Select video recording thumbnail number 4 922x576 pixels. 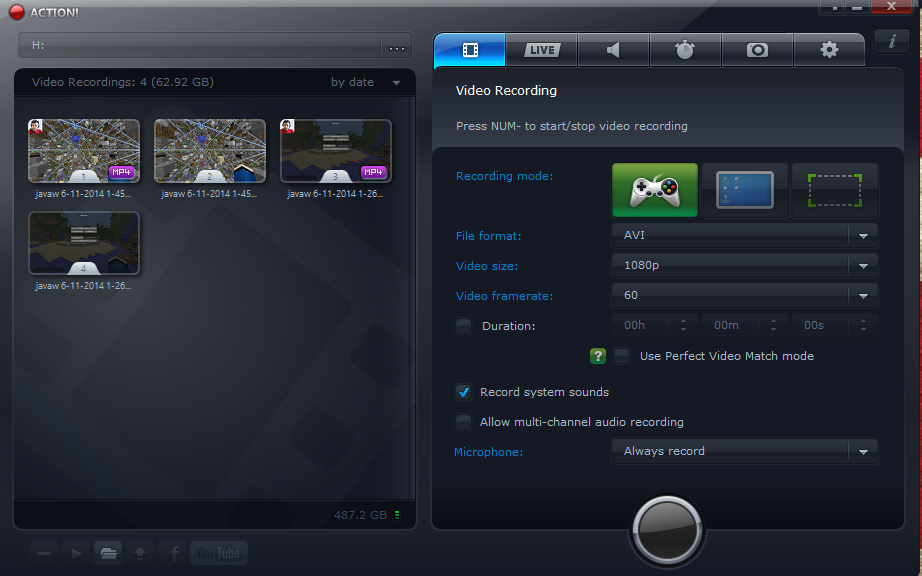pyautogui.click(x=84, y=243)
